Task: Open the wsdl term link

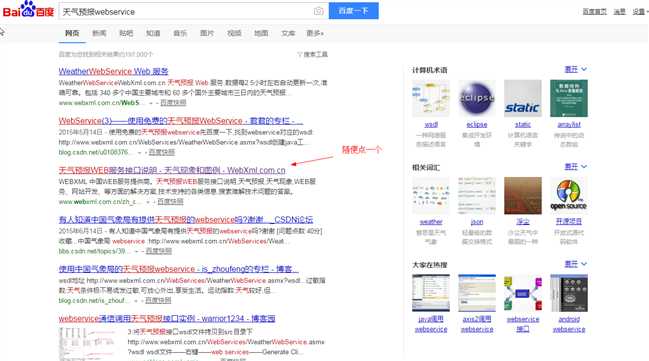Action: coord(431,124)
